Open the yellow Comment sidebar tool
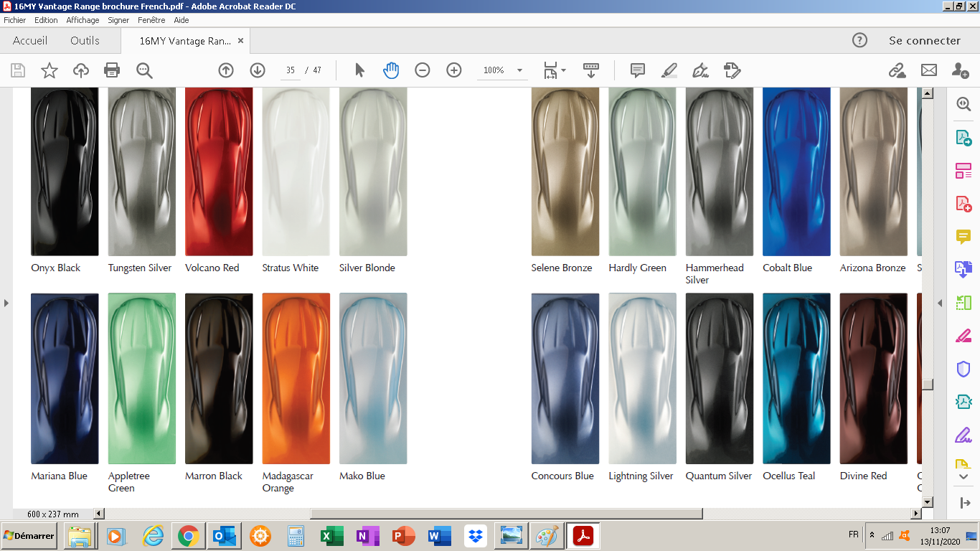 pyautogui.click(x=963, y=236)
